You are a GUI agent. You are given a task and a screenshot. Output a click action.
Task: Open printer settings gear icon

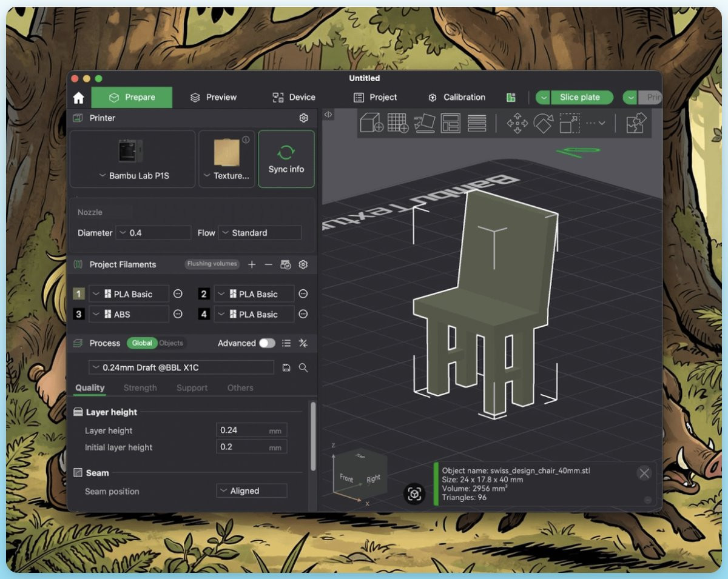tap(304, 118)
